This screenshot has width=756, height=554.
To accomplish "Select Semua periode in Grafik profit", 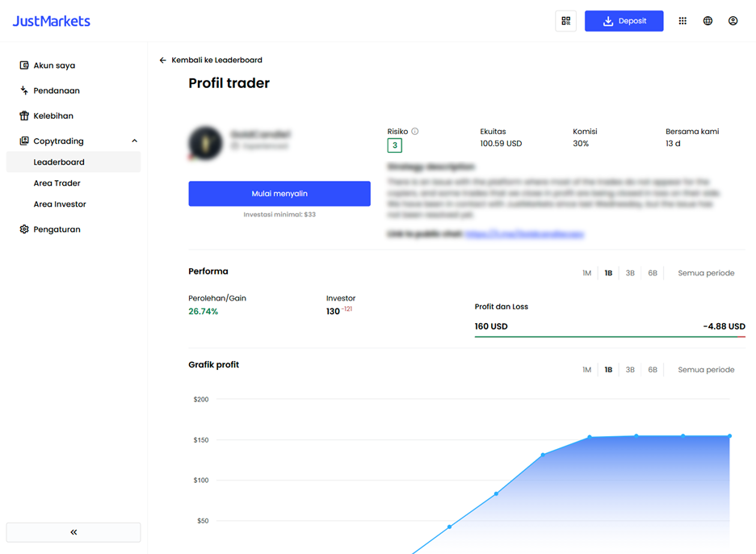I will [706, 370].
